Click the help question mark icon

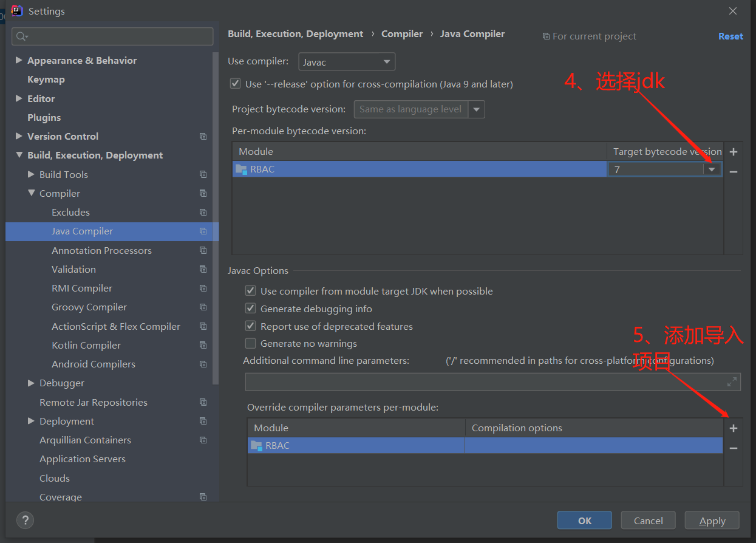click(25, 520)
